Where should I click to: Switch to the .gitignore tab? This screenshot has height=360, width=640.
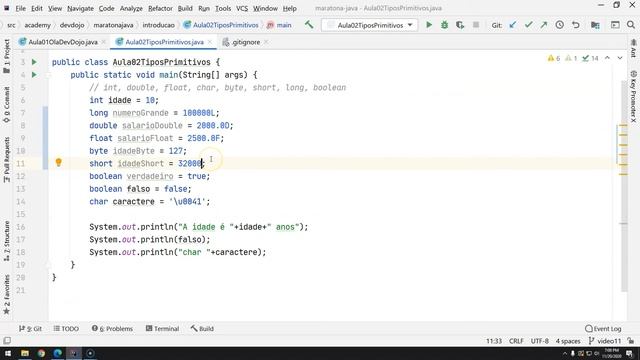246,42
